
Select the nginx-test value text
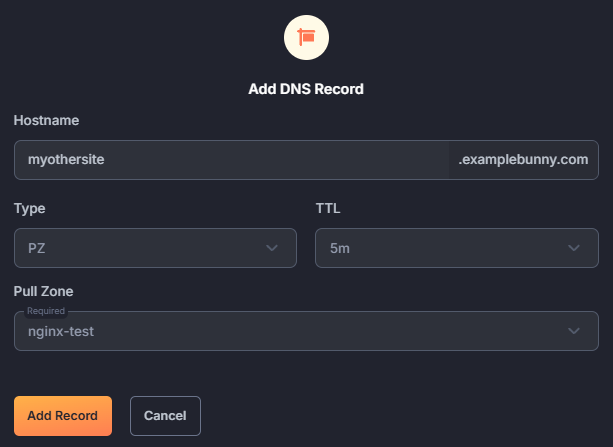61,332
